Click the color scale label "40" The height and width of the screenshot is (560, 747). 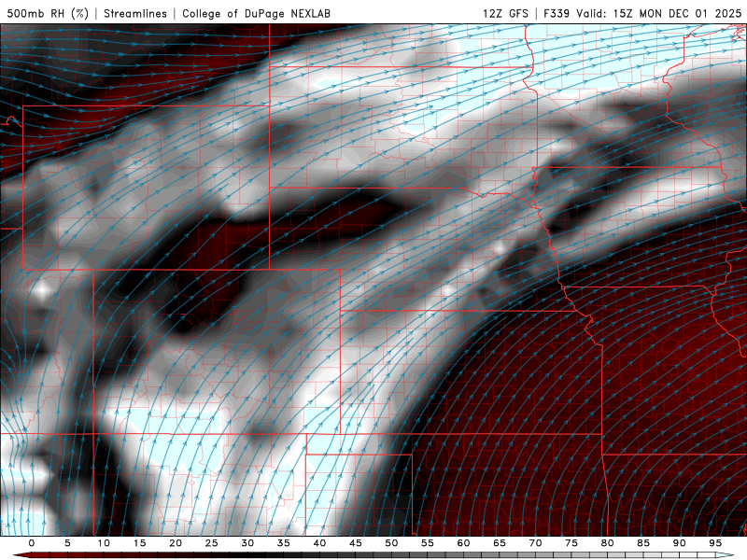pyautogui.click(x=319, y=543)
